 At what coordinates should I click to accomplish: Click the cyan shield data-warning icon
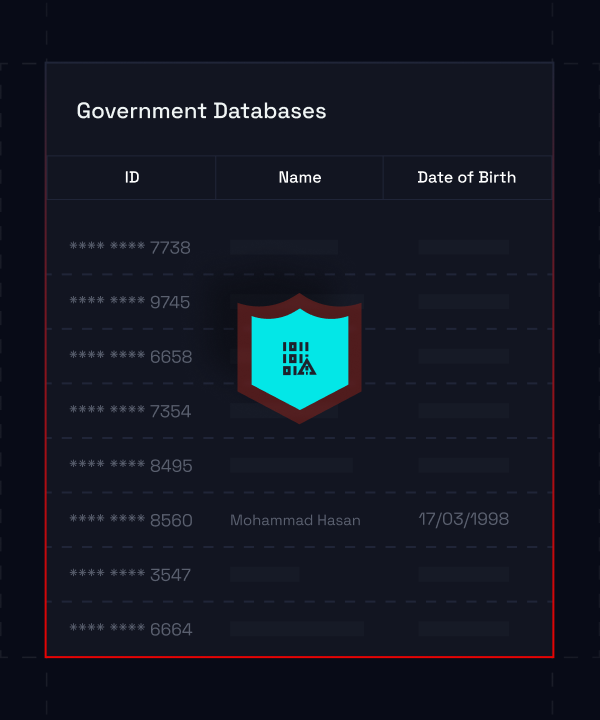coord(299,359)
